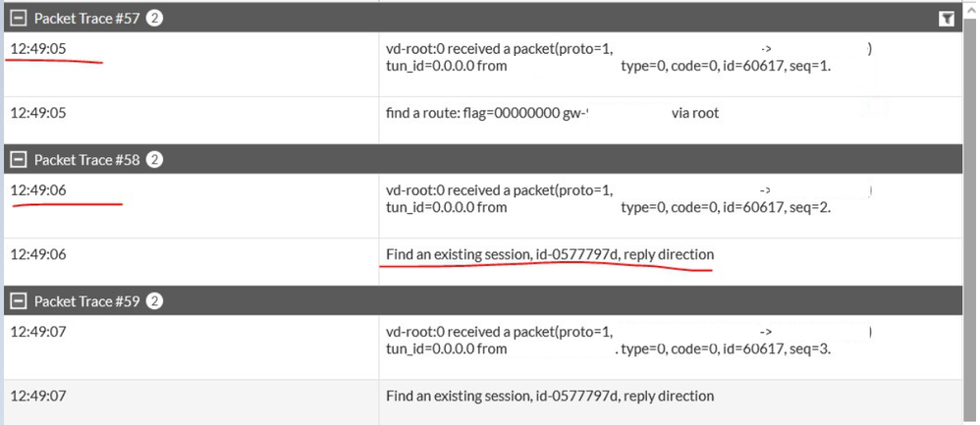Click the count badge beside Packet Trace #57
980x425 pixels.
coord(154,19)
